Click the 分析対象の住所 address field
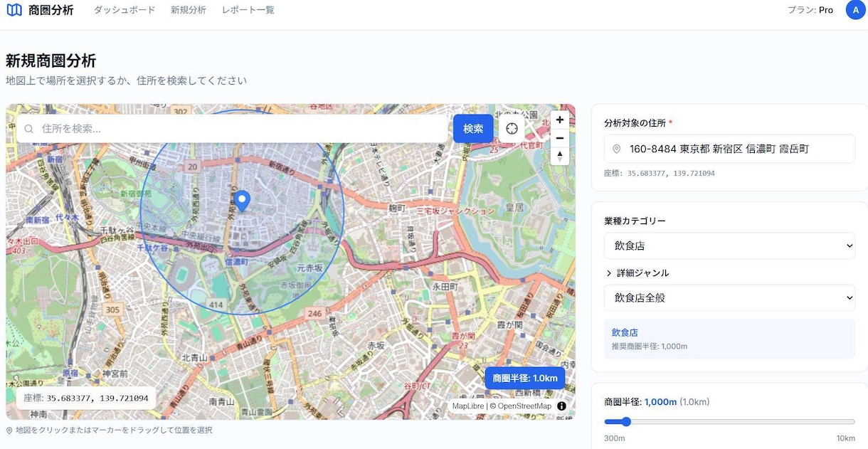The image size is (868, 449). pyautogui.click(x=729, y=149)
